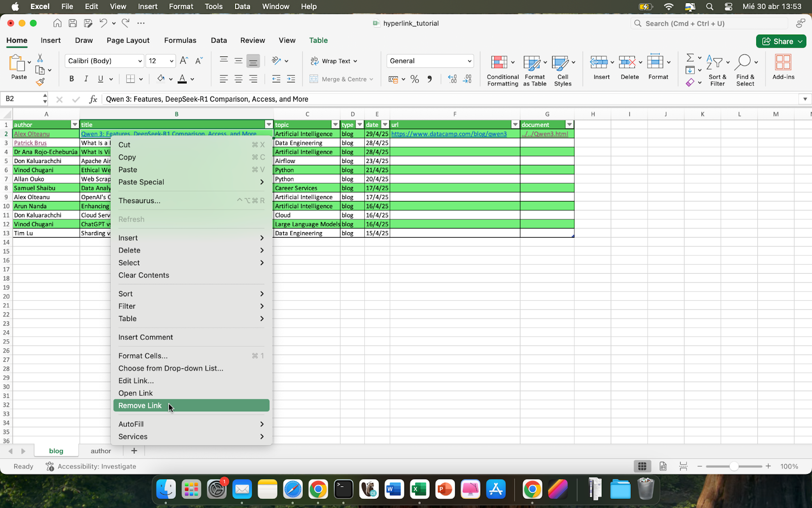Apply Underline formatting

pyautogui.click(x=100, y=79)
